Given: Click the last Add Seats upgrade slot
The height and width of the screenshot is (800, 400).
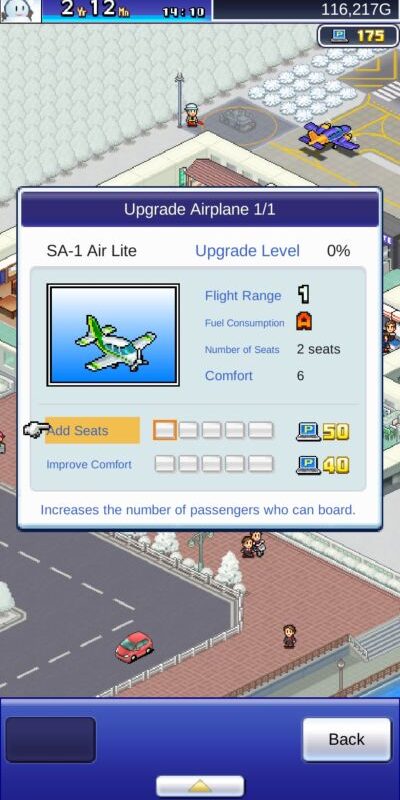Looking at the screenshot, I should click(x=261, y=430).
